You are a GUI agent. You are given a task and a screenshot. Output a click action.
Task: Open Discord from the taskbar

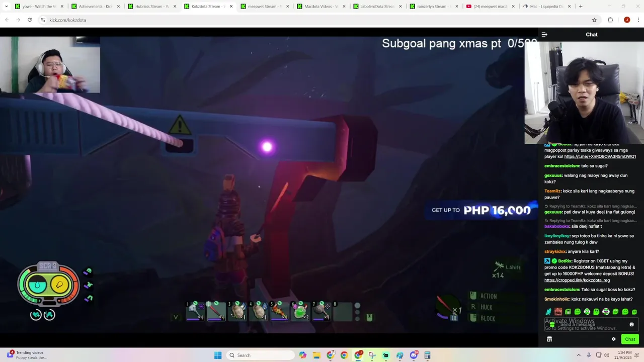click(414, 355)
